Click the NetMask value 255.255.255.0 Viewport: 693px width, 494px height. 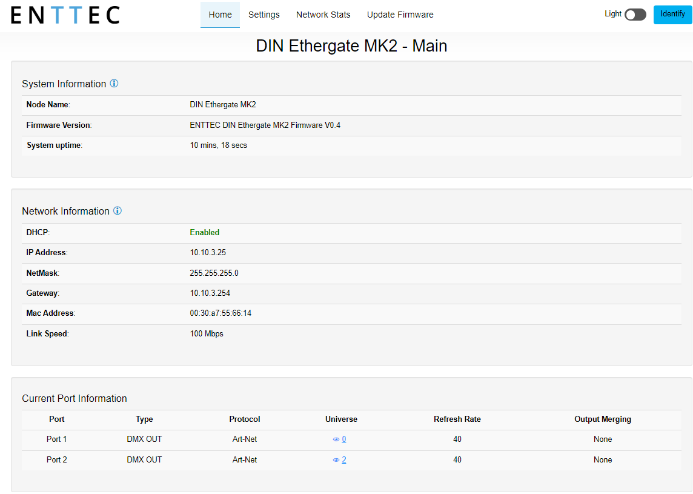coord(214,273)
